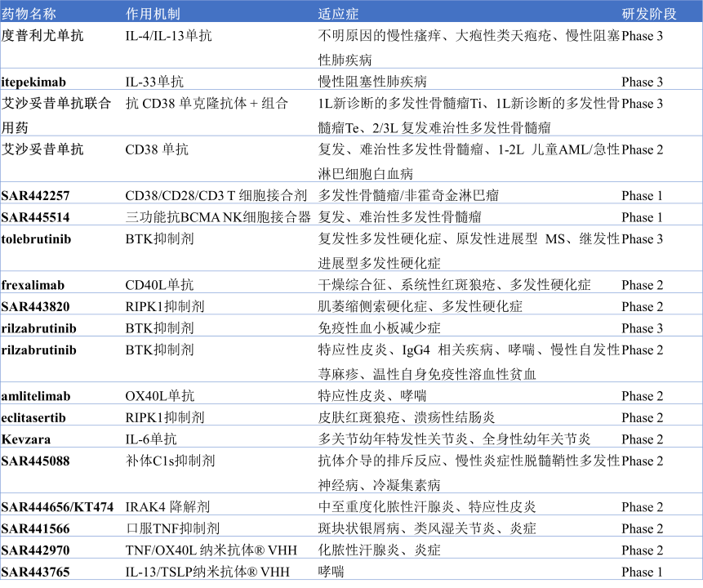Click the Phase 2 stage cell
This screenshot has height=588, width=703.
[642, 507]
